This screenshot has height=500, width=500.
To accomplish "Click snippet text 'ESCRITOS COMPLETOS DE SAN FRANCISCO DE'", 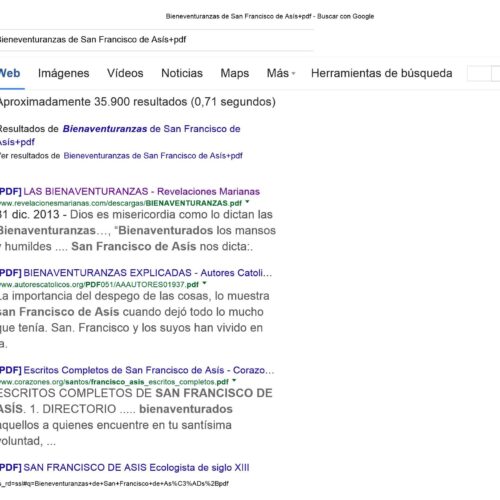I will 136,393.
